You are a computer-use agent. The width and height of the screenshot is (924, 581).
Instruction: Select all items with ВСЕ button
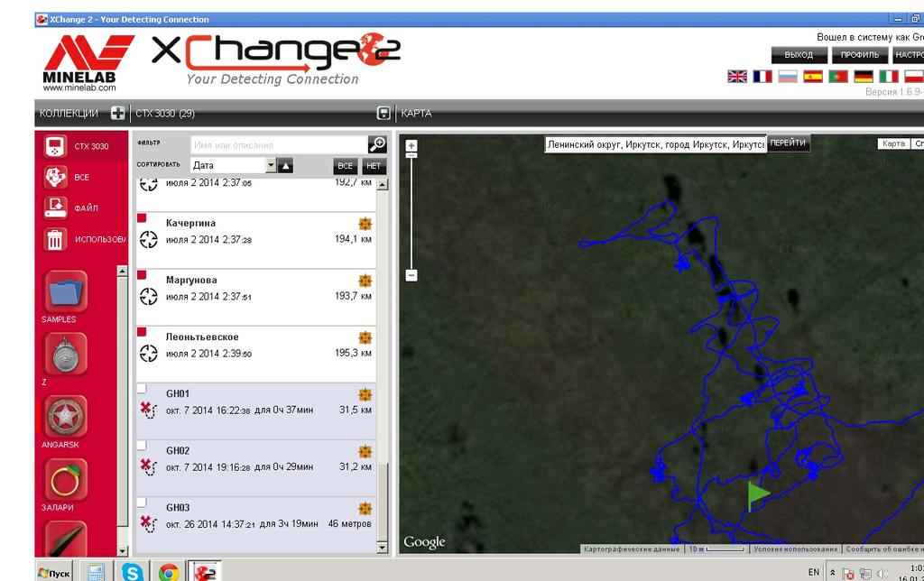[x=346, y=166]
